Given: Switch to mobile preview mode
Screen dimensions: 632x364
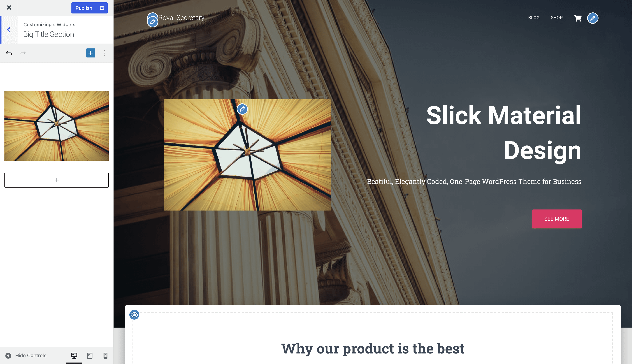Looking at the screenshot, I should (106, 356).
